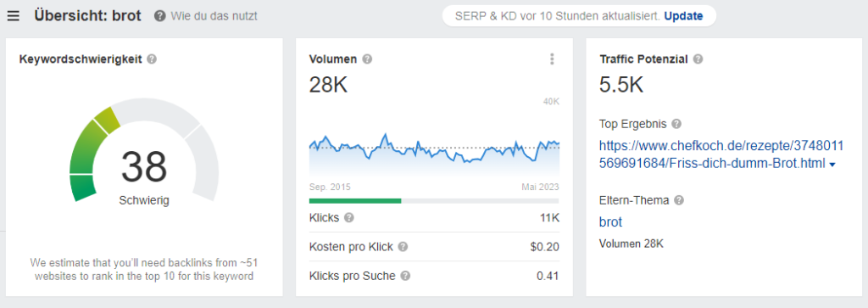
Task: Click the keyword difficulty gauge showing 38
Action: [x=144, y=149]
